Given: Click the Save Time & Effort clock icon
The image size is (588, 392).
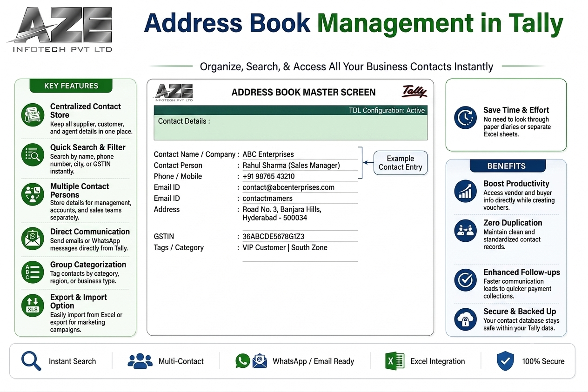Looking at the screenshot, I should point(465,118).
